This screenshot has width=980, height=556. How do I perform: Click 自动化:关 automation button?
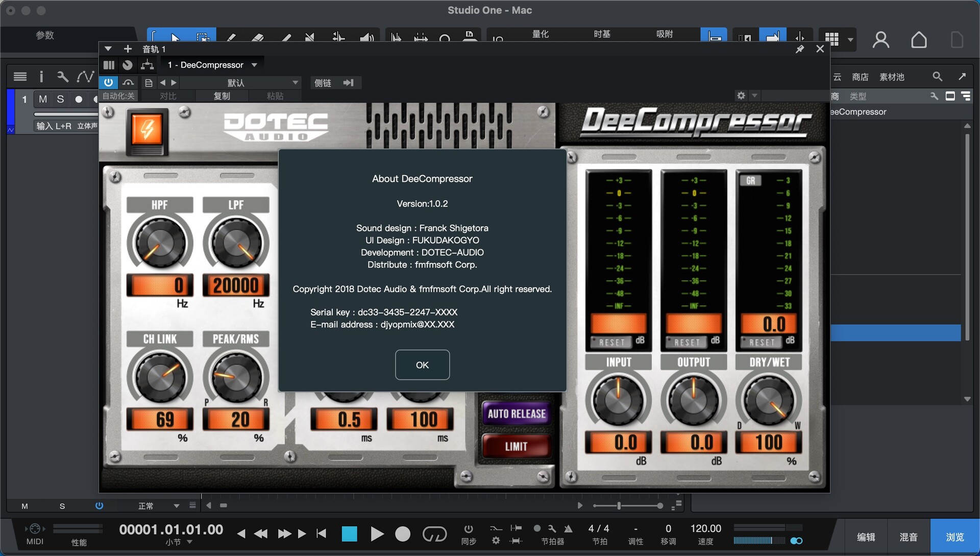click(118, 96)
